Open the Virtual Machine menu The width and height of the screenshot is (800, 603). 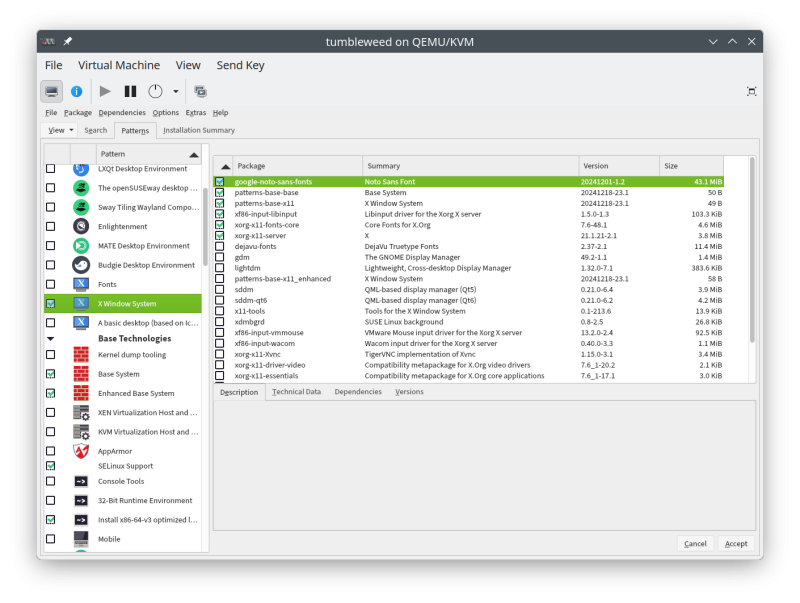pyautogui.click(x=119, y=65)
